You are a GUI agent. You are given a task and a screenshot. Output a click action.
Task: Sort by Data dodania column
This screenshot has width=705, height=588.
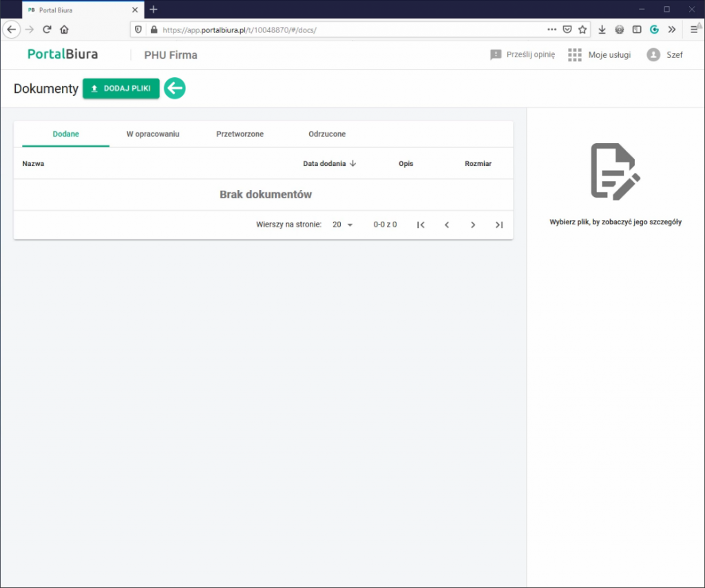(x=324, y=164)
